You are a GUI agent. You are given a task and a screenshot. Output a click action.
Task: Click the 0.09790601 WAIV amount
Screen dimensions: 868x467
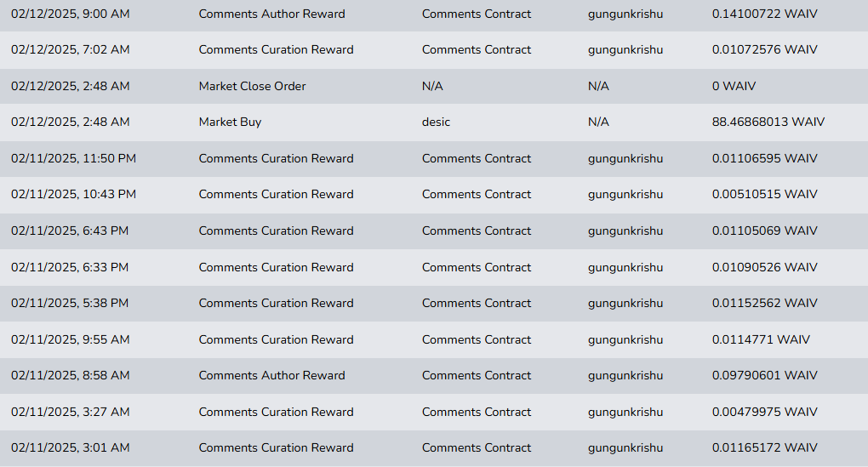tap(764, 376)
